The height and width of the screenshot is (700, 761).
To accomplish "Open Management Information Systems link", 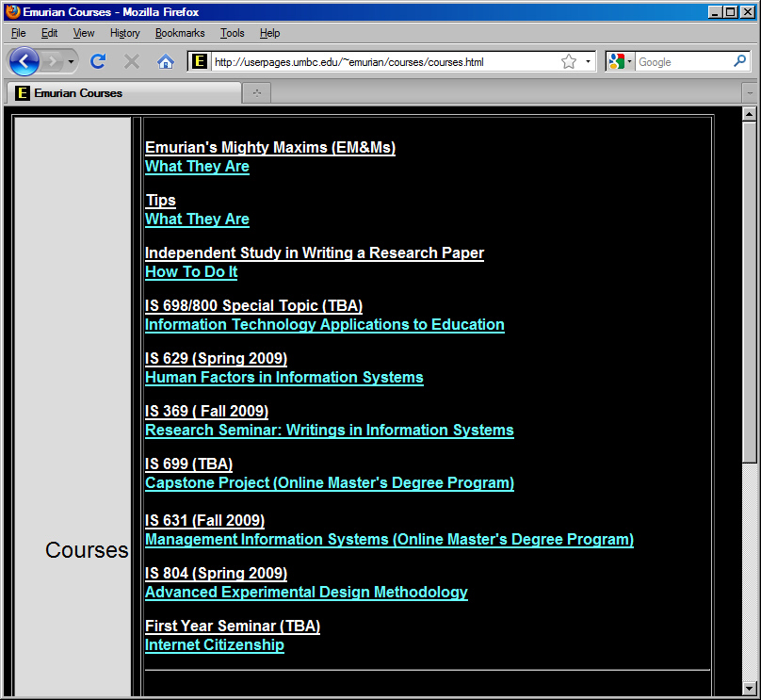I will [x=389, y=539].
